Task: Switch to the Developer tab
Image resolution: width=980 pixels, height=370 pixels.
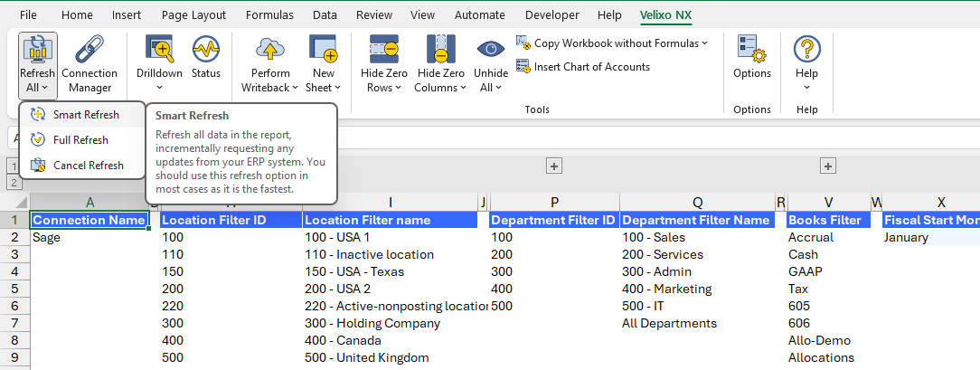Action: point(551,15)
